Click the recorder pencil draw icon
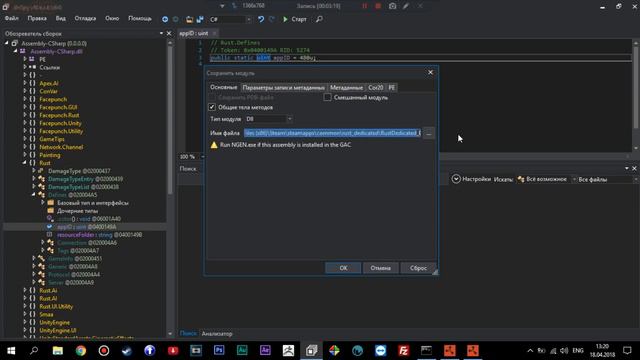Screen dimensions: 640x360 [x=406, y=6]
